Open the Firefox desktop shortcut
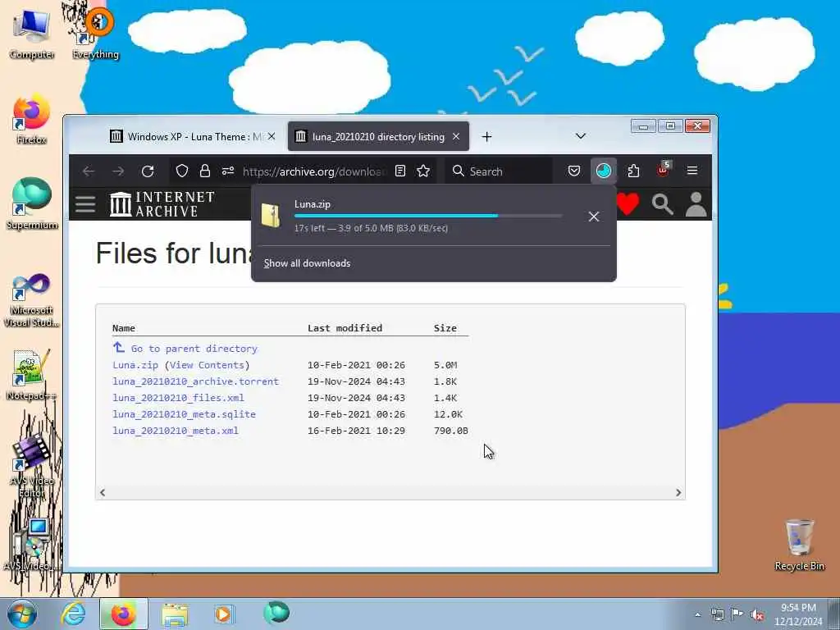The height and width of the screenshot is (630, 840). [x=31, y=119]
